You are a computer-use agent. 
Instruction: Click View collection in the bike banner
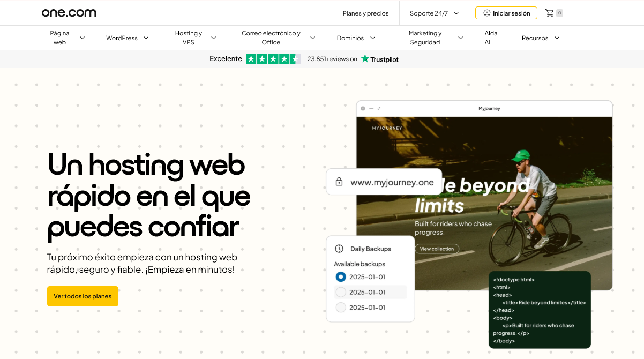click(x=437, y=248)
